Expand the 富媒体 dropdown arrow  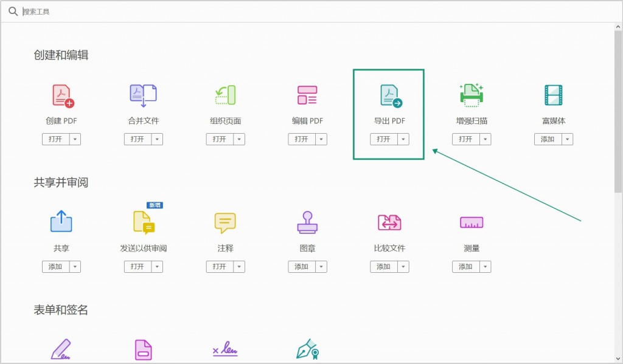[568, 139]
